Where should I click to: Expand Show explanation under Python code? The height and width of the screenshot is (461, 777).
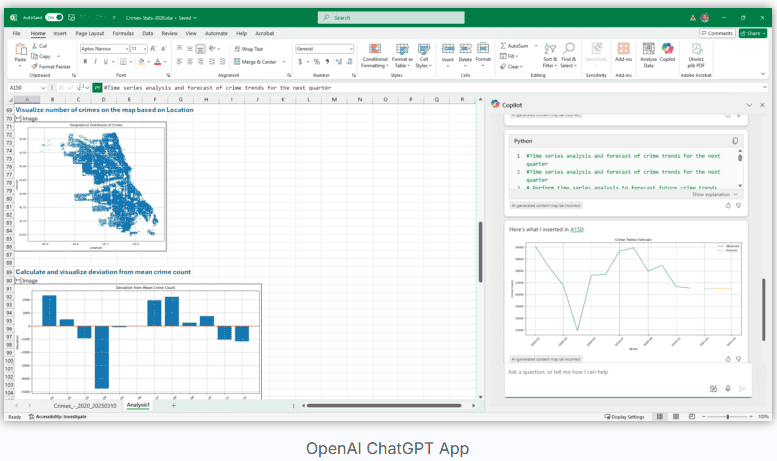[715, 194]
